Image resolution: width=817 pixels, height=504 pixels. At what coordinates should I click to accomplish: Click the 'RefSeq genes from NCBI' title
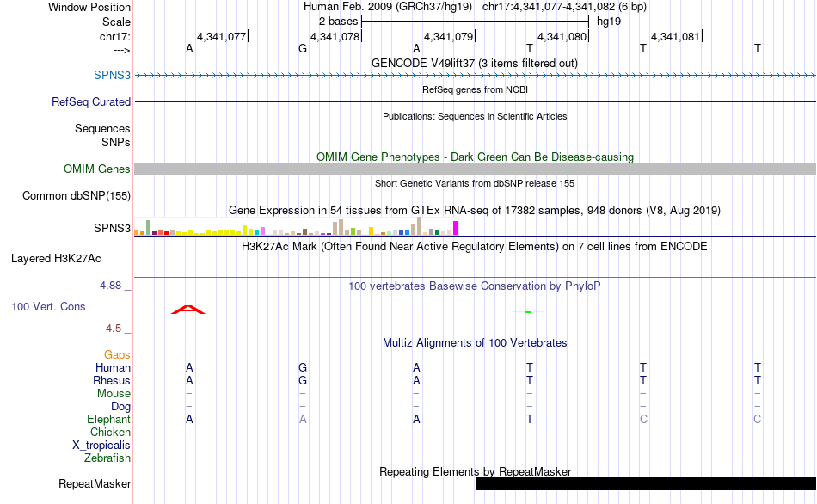click(475, 89)
